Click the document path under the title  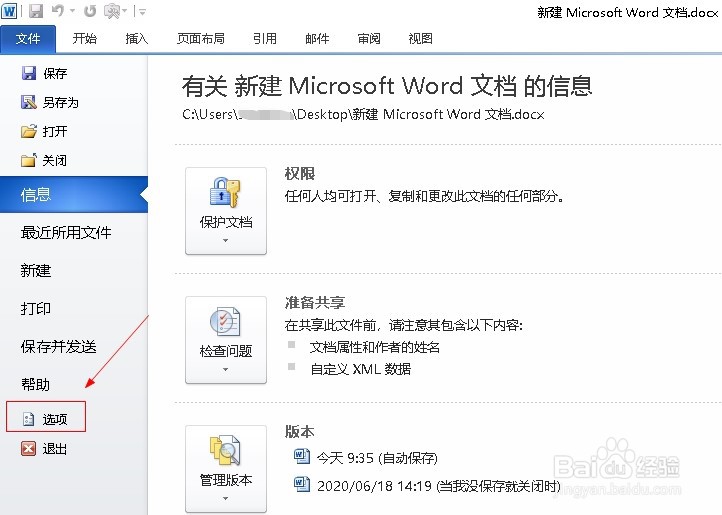click(363, 114)
